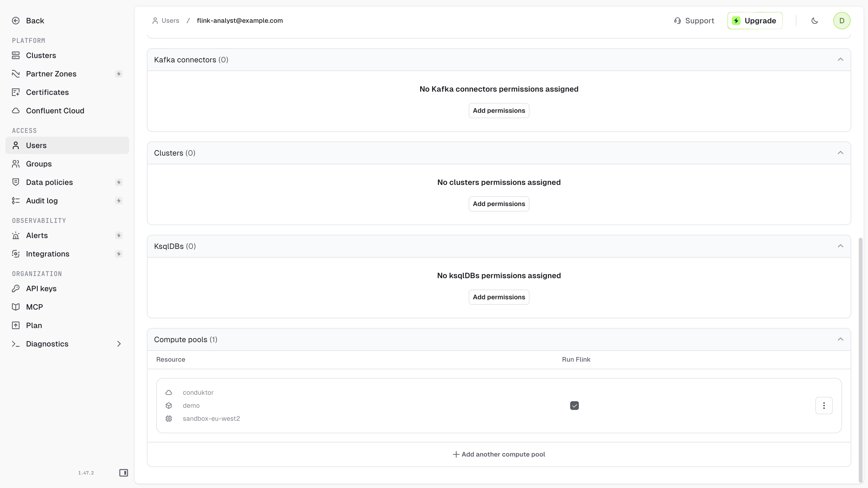Click the Integrations icon

click(15, 254)
